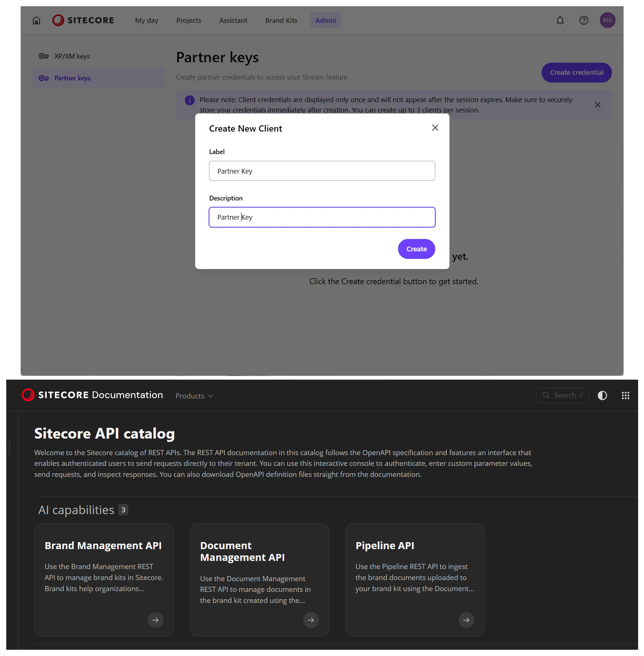
Task: Click the Create credential button
Action: click(576, 73)
